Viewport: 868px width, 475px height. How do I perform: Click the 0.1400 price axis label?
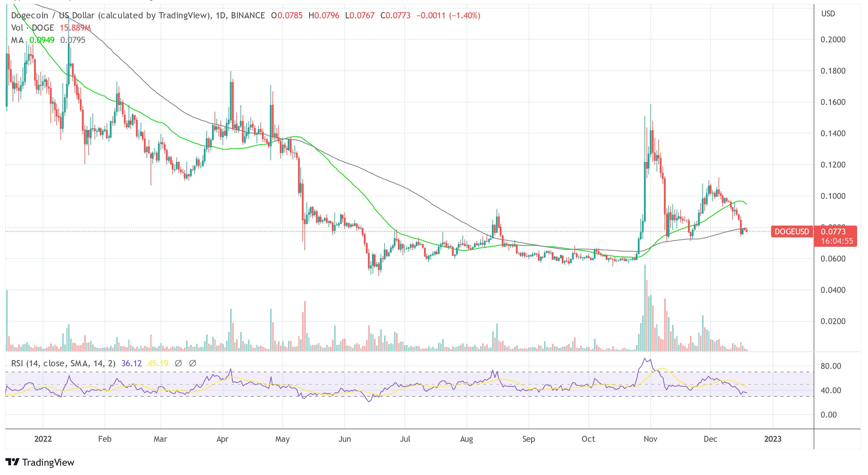click(833, 134)
